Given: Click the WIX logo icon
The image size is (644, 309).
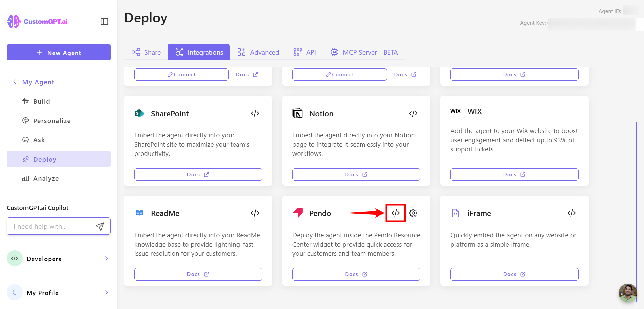Looking at the screenshot, I should (x=455, y=111).
